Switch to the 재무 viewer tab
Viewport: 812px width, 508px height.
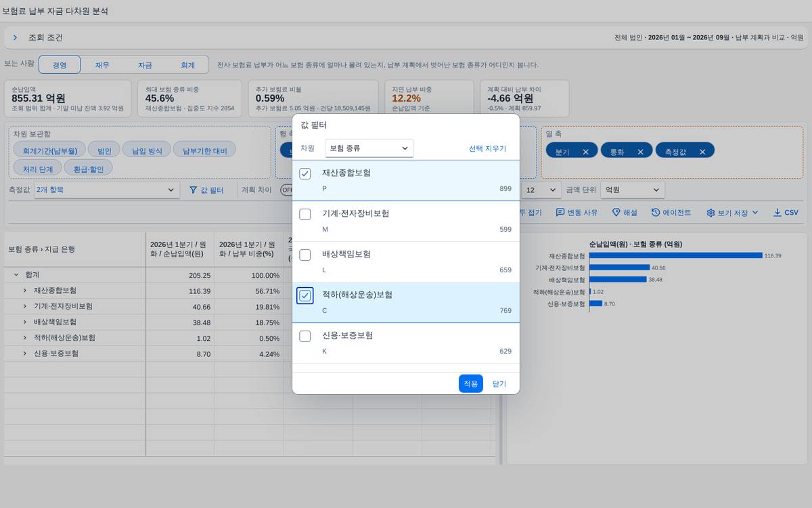(x=102, y=65)
